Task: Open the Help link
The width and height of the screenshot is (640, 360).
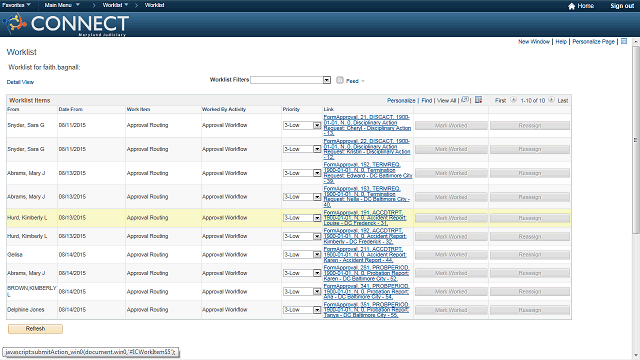Action: (x=561, y=42)
